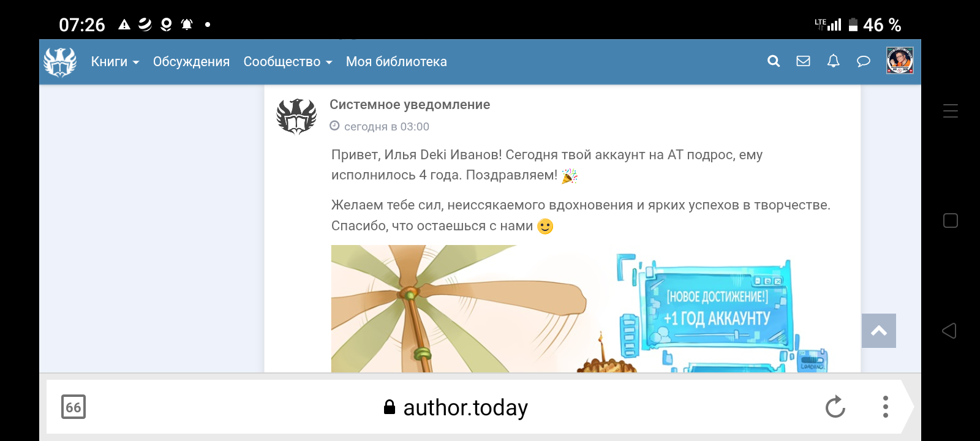Go to the Author.Today eagle logo home
Image resolution: width=980 pixels, height=441 pixels.
click(60, 62)
